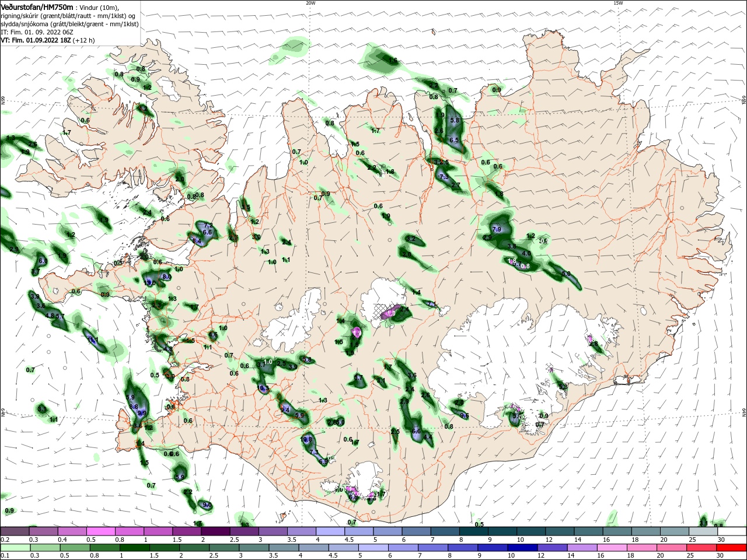This screenshot has width=747, height=560.
Task: Select the '10.3' precipitation value on the map
Action: [x=263, y=388]
